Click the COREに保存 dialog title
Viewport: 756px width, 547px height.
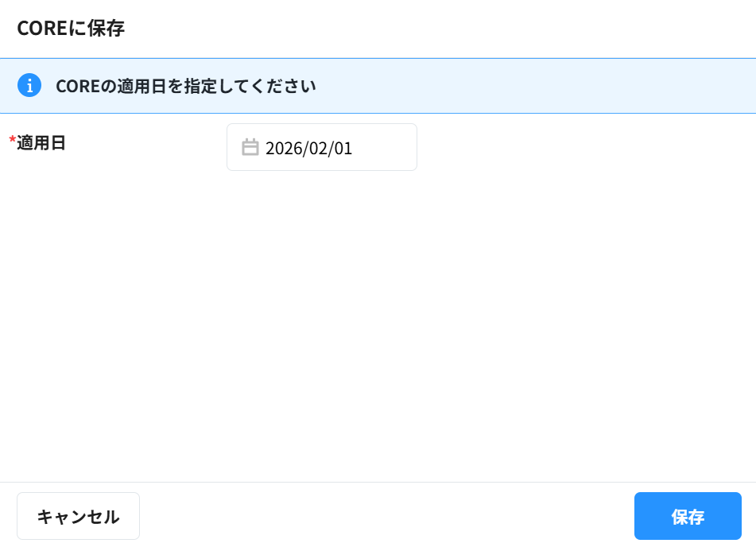[71, 29]
